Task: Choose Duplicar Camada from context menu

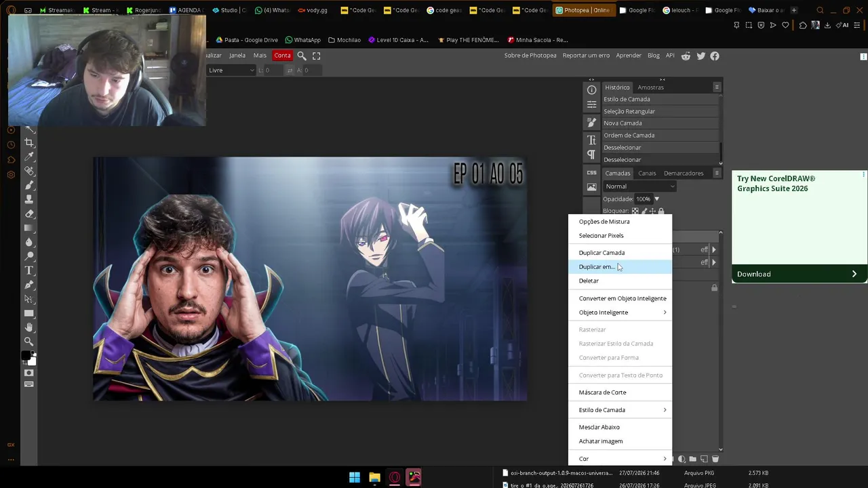Action: point(620,253)
